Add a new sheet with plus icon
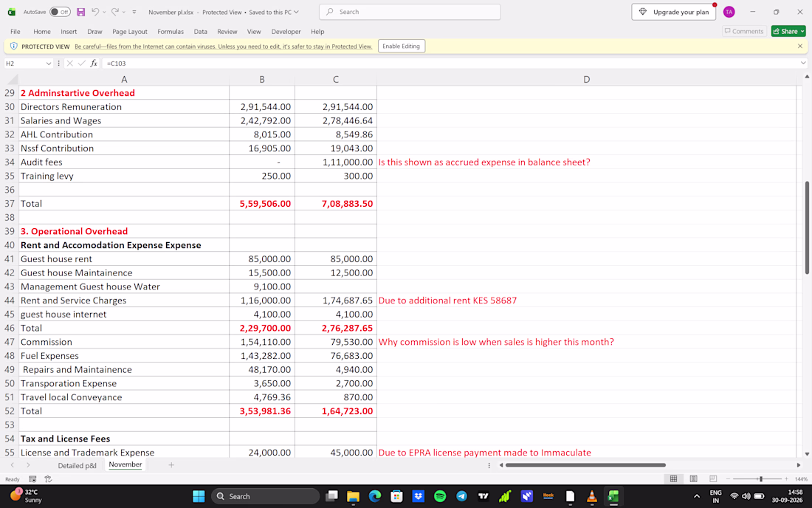812x508 pixels. (171, 465)
